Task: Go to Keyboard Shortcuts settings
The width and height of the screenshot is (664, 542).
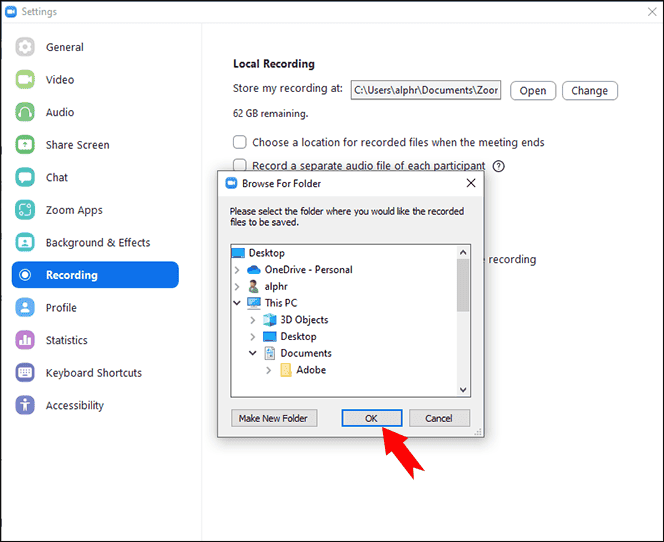Action: 94,373
